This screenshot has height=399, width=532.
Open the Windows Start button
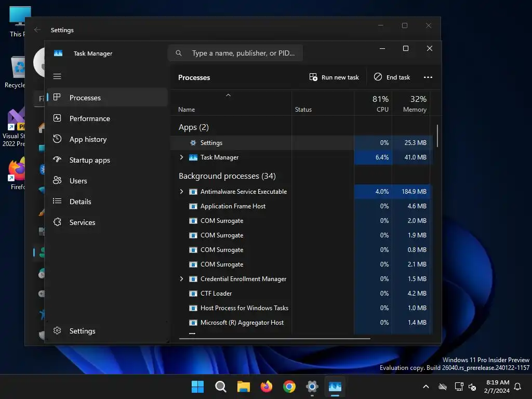(x=197, y=387)
